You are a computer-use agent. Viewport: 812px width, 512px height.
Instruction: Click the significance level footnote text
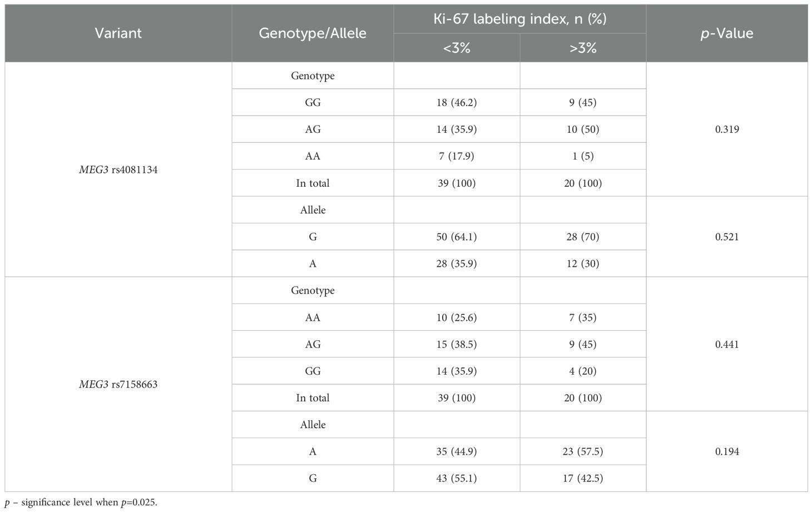tap(81, 503)
